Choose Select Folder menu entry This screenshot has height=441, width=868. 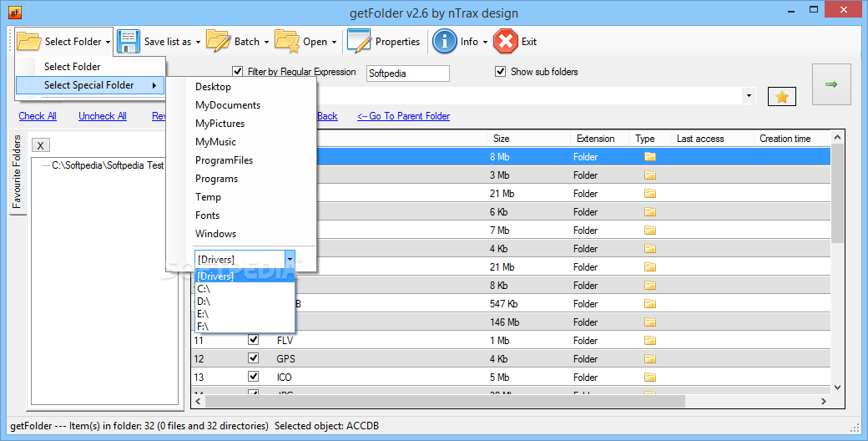tap(91, 67)
